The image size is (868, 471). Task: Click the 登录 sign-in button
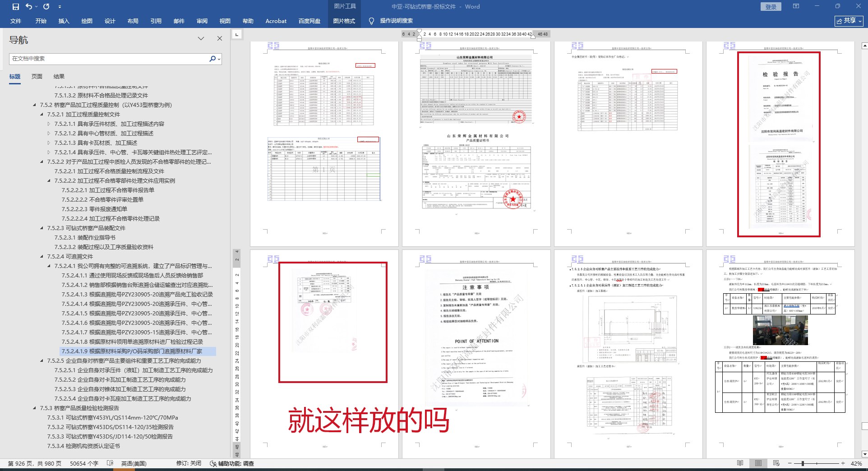771,7
